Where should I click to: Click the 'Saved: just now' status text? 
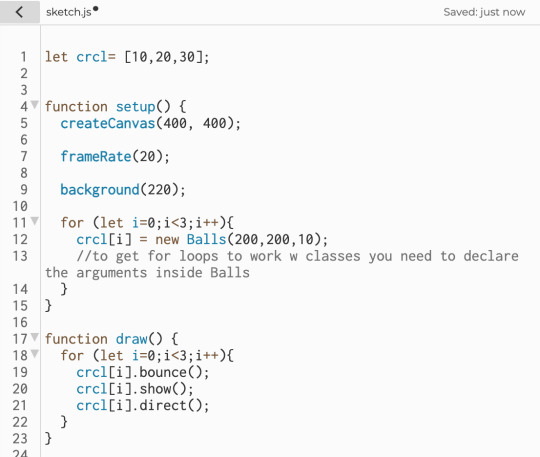click(x=484, y=12)
